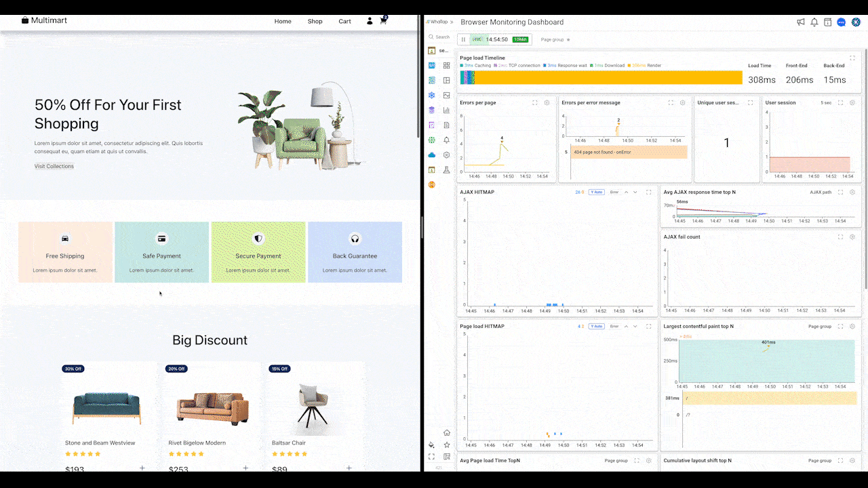Open User session widget settings gear
Viewport: 868px width, 488px height.
[852, 103]
